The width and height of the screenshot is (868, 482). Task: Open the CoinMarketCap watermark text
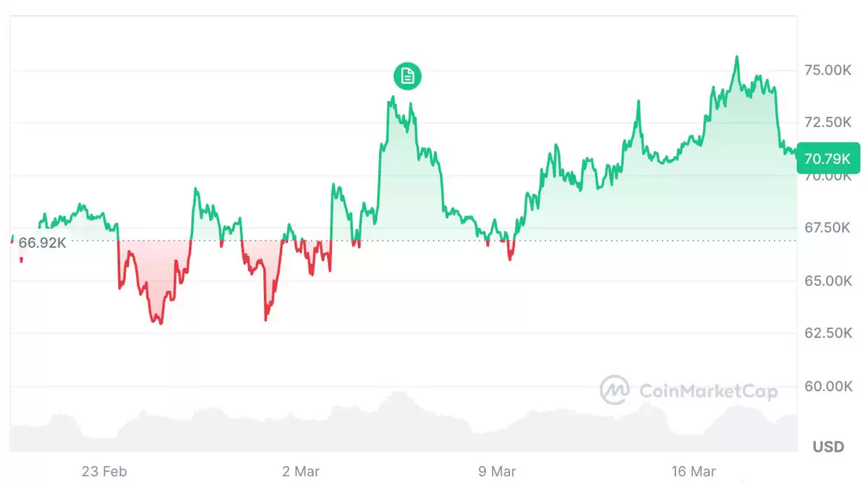point(708,391)
